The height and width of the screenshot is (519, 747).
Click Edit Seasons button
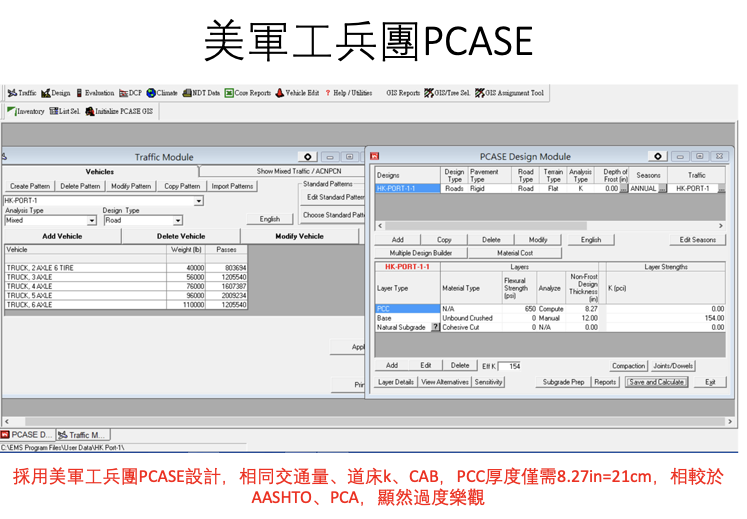click(x=697, y=240)
